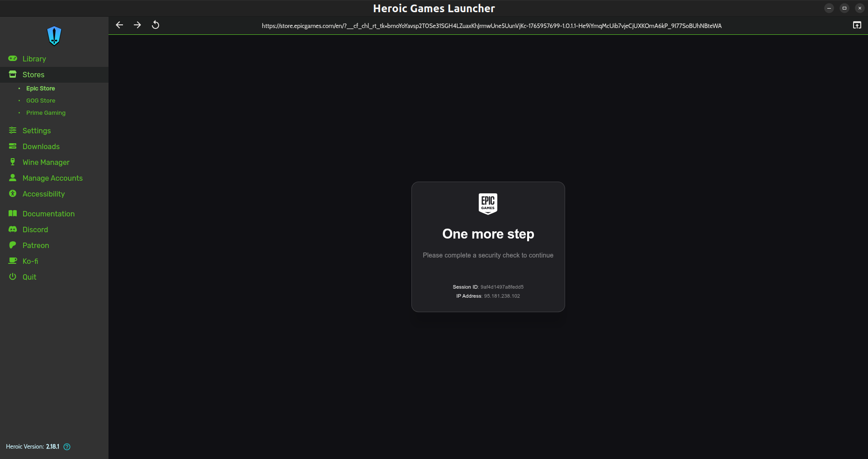Switch to the GOG Store

pos(40,100)
